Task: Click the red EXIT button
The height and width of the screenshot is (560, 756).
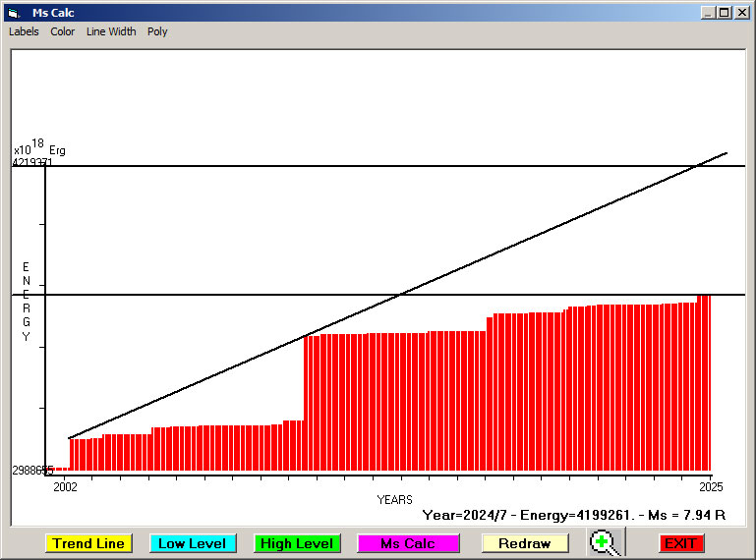Action: click(680, 543)
